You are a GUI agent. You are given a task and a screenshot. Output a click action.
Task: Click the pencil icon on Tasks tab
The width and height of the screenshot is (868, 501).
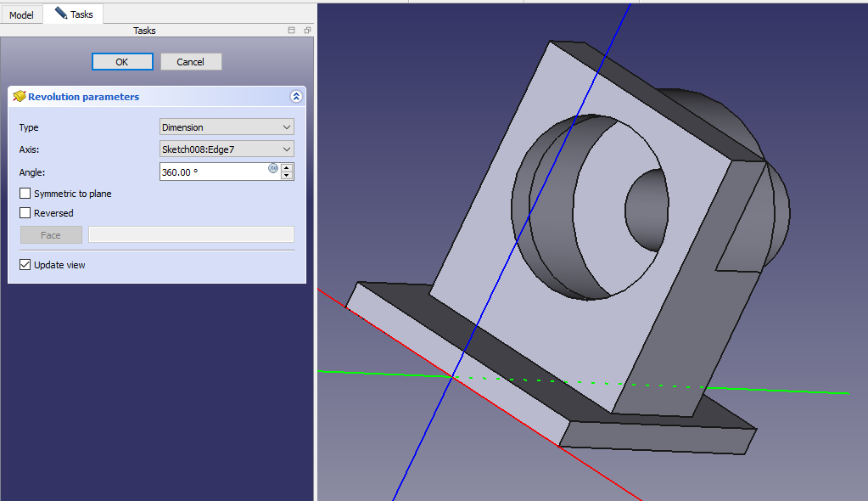pos(61,14)
